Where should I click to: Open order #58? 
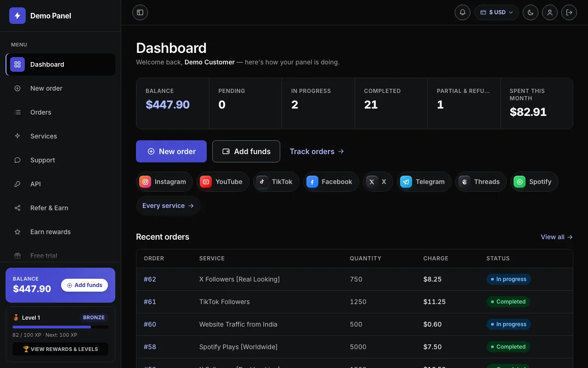150,347
